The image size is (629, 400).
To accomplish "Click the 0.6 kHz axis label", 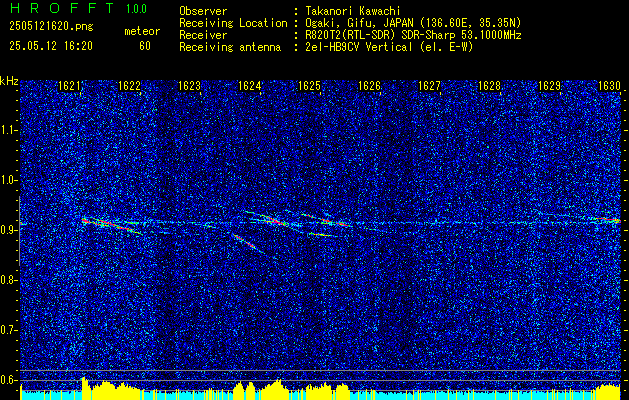I will (8, 380).
